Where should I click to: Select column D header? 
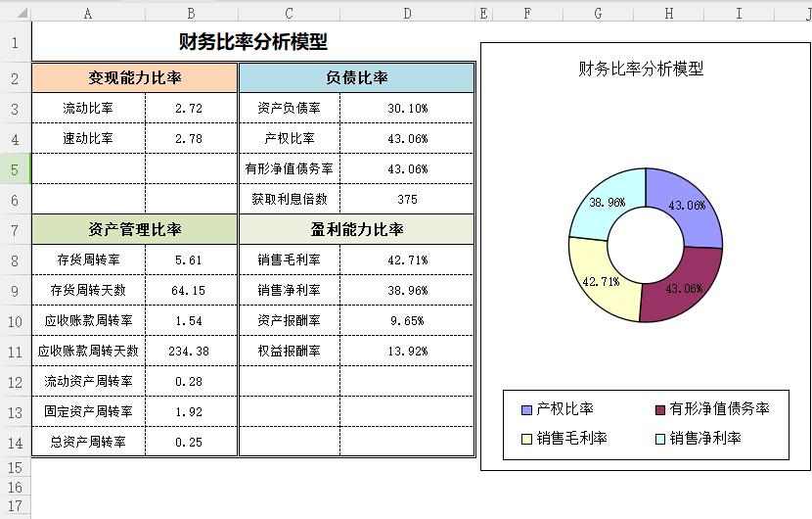point(408,14)
